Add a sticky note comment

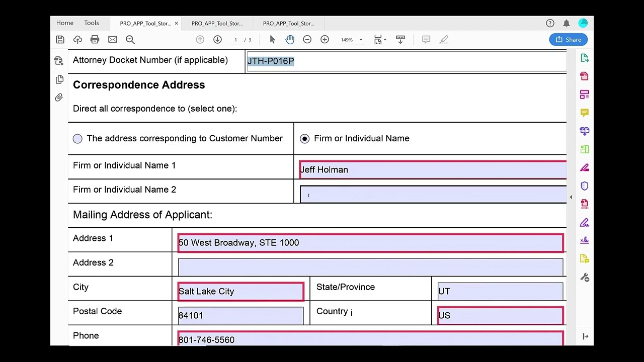click(426, 40)
